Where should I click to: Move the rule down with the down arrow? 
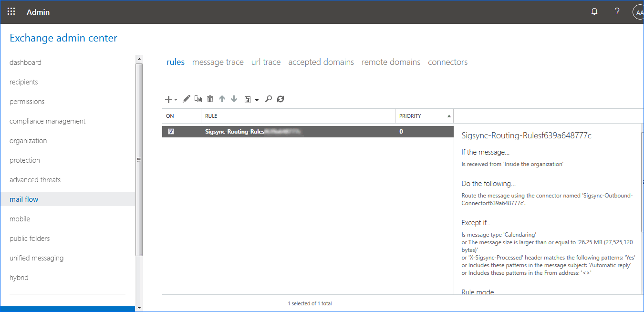[x=234, y=99]
